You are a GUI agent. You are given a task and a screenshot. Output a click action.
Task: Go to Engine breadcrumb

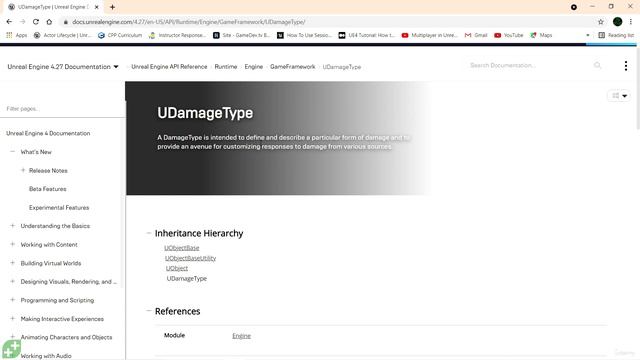[x=253, y=67]
